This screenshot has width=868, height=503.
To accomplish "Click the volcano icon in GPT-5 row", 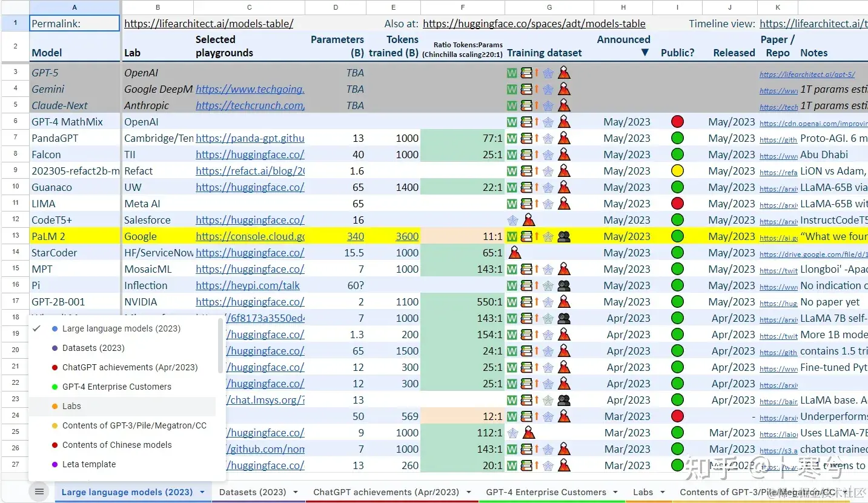I will coord(564,73).
